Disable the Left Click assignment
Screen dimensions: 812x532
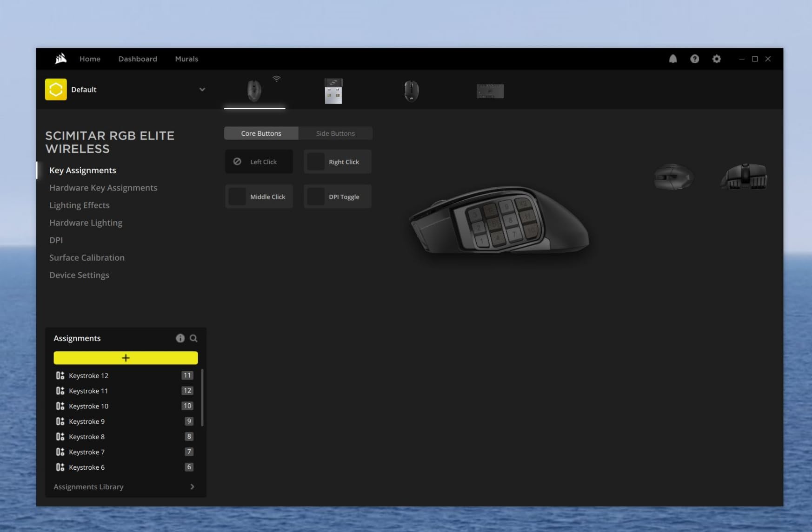[237, 161]
